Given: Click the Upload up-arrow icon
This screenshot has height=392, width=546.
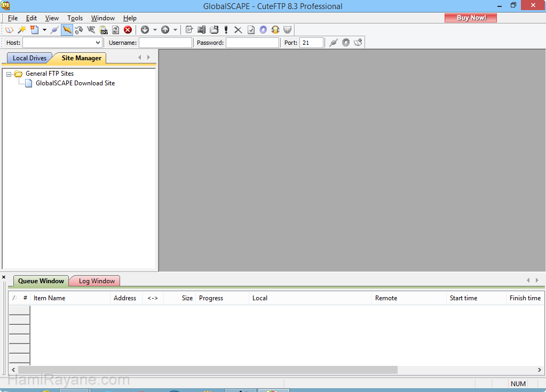Looking at the screenshot, I should [x=165, y=30].
